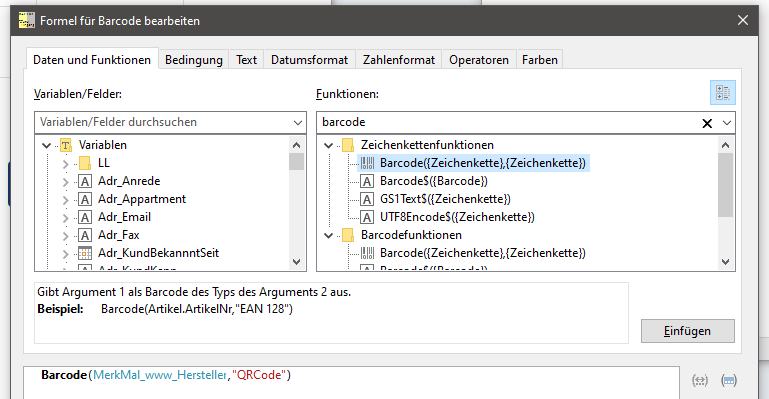The width and height of the screenshot is (769, 399).
Task: Expand the LL folder node
Action: pyautogui.click(x=65, y=164)
